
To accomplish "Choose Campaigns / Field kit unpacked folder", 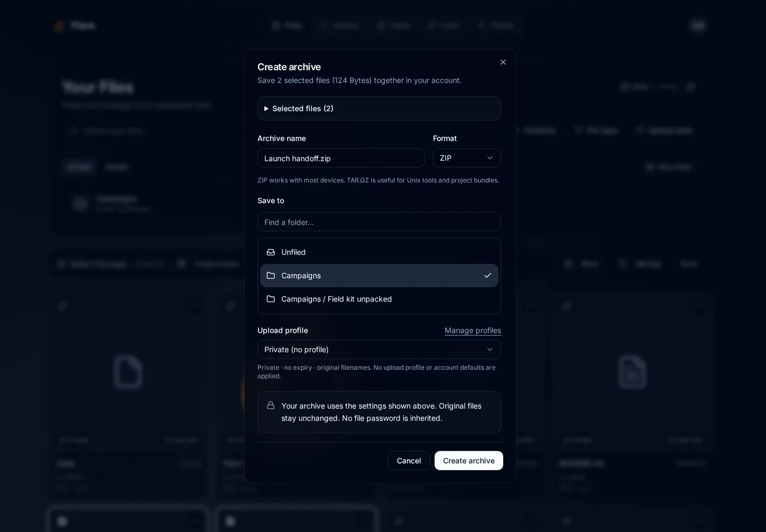I will pos(379,299).
